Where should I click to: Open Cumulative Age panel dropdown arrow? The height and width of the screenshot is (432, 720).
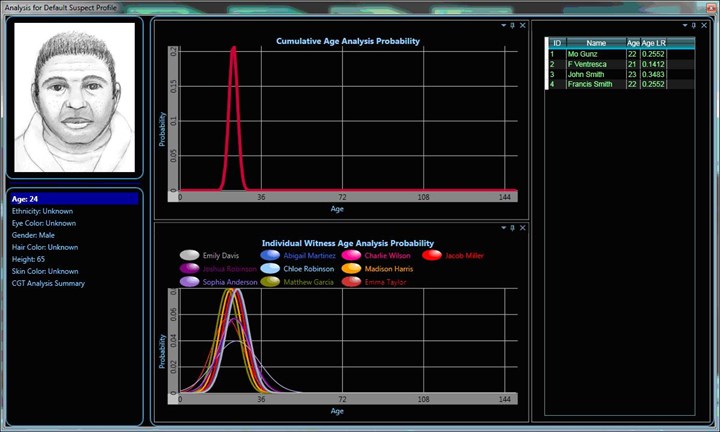[x=504, y=25]
